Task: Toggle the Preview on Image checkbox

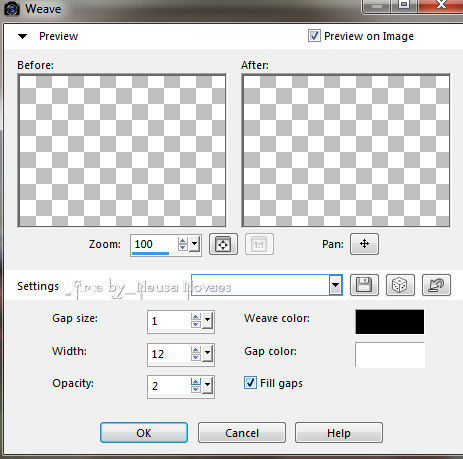Action: click(314, 36)
